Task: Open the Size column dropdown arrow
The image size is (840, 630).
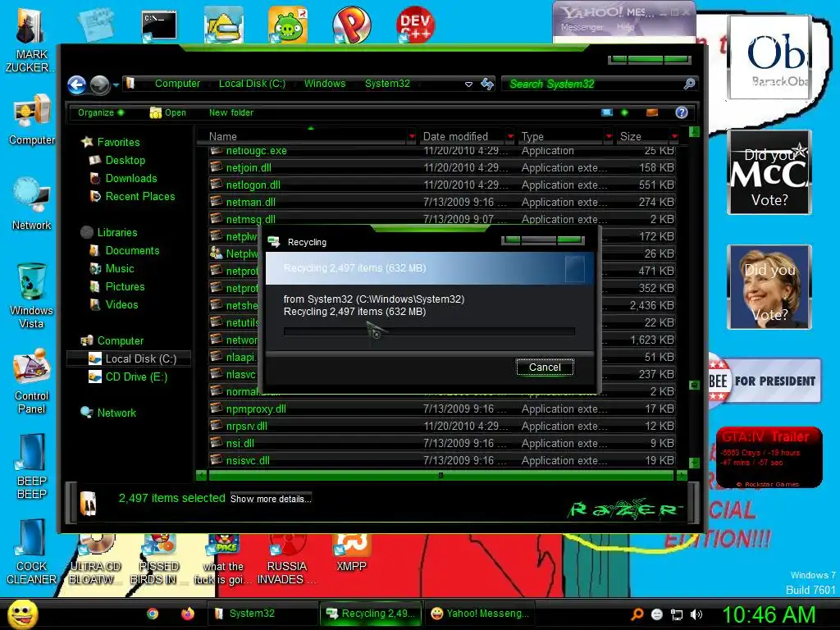Action: click(674, 137)
